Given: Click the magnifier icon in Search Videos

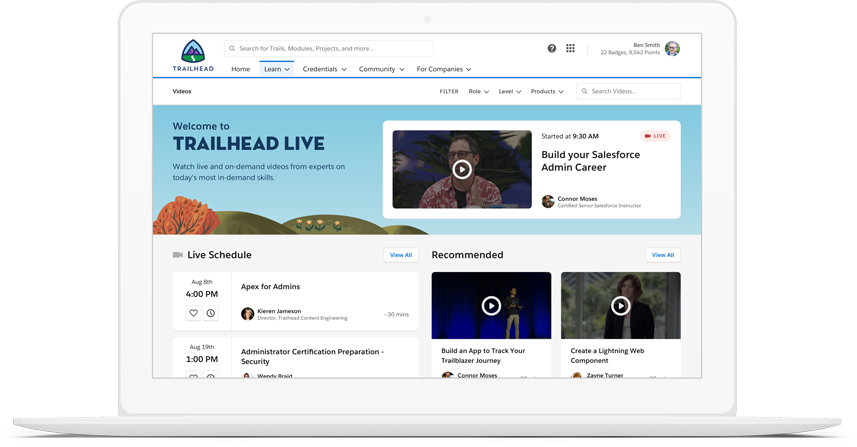Looking at the screenshot, I should click(584, 91).
